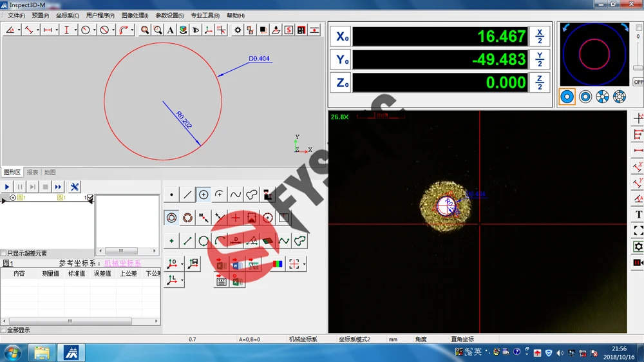
Task: Click the text annotation A tool
Action: coord(170,30)
